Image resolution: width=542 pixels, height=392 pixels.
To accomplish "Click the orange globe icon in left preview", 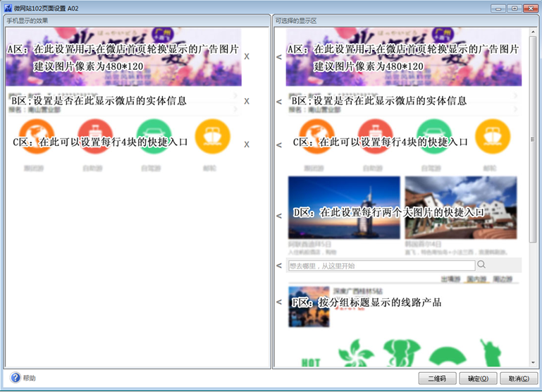I will [37, 137].
